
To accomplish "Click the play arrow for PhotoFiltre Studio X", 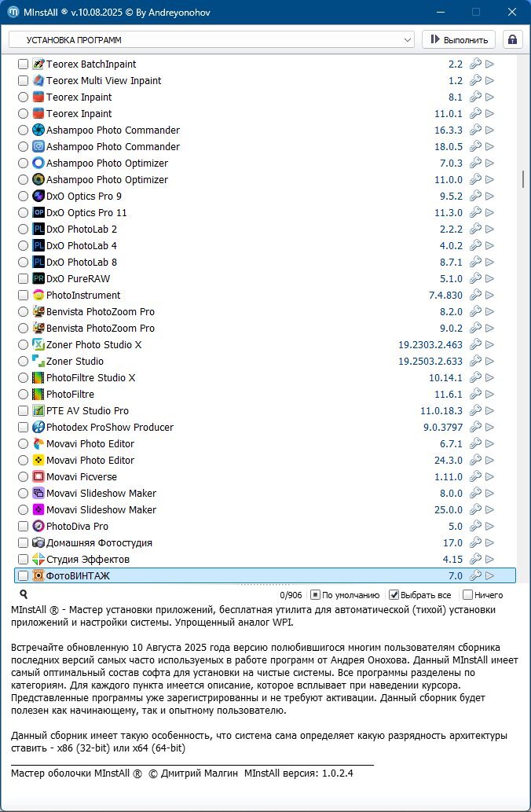I will click(489, 378).
